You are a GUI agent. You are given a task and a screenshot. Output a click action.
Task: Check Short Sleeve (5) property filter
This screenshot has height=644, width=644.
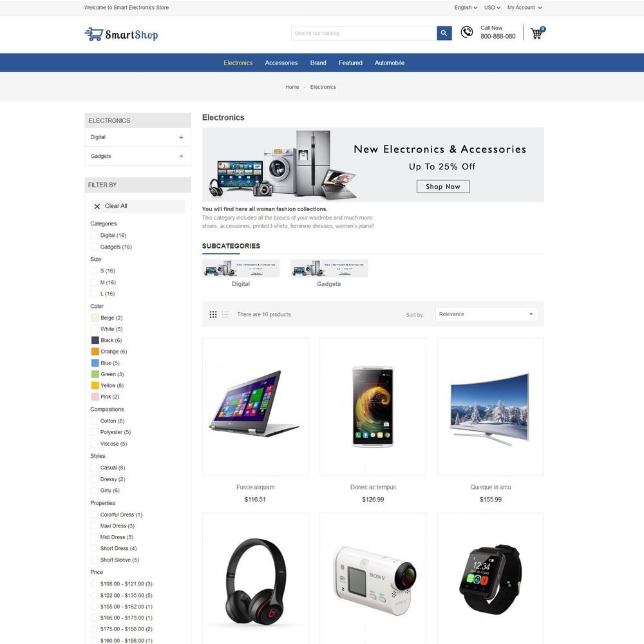click(x=95, y=560)
